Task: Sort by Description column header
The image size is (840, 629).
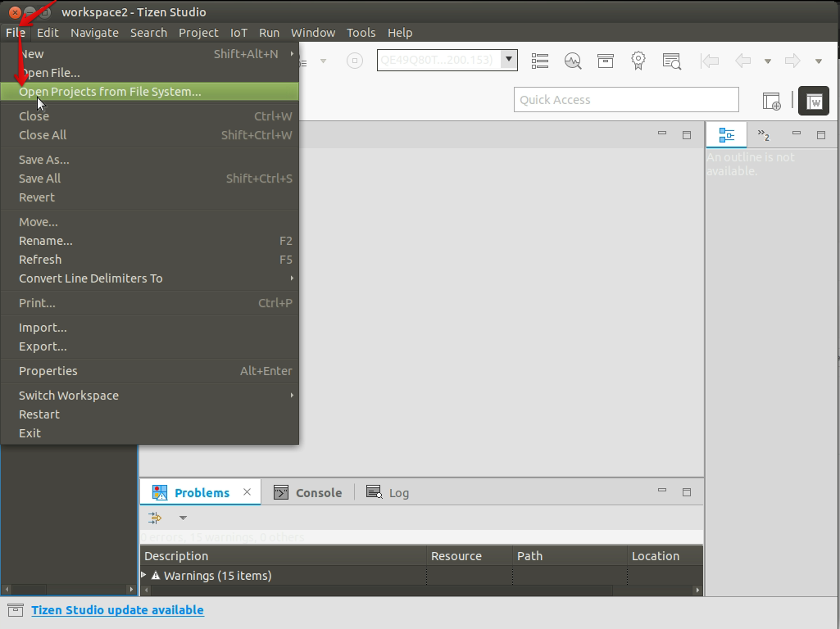Action: (x=284, y=555)
